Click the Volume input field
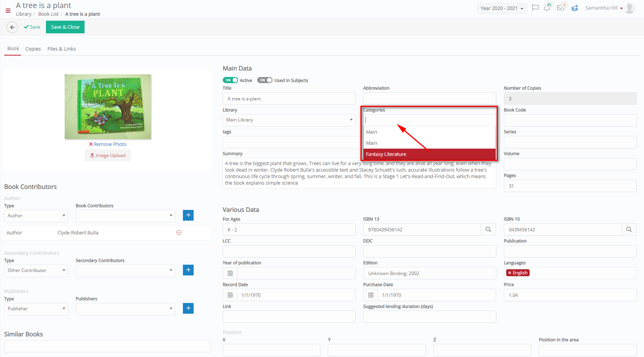644x357 pixels. (570, 164)
